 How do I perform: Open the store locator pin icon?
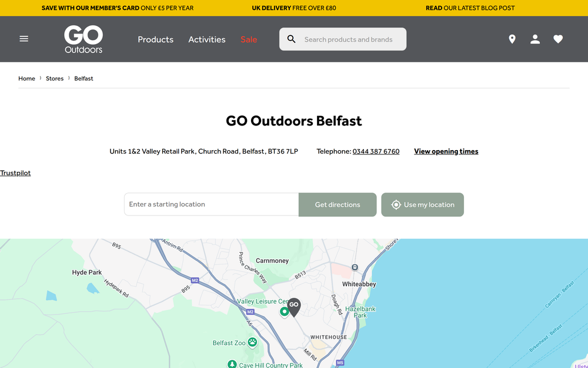512,39
